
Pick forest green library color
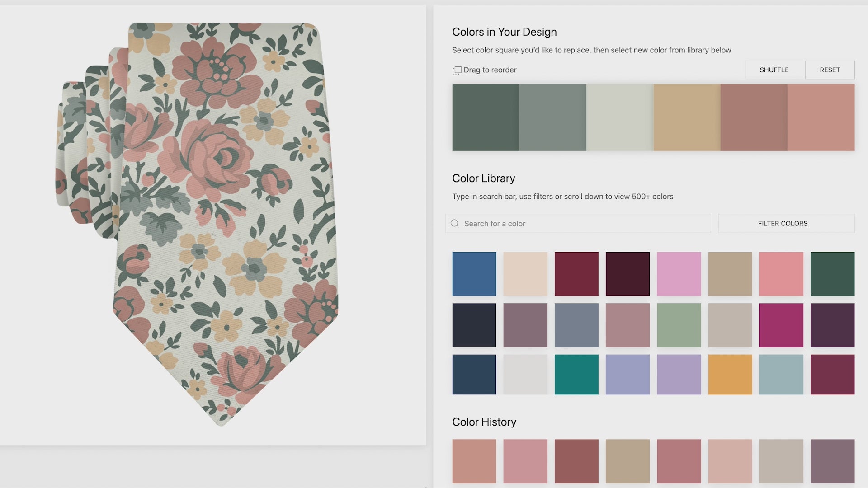pos(833,274)
